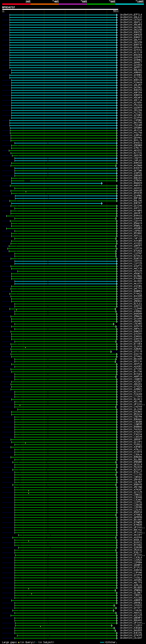Image resolution: width=146 pixels, height=644 pixels.
Task: Open hit UniRef100_B7FIL4
Action: pos(131,15)
